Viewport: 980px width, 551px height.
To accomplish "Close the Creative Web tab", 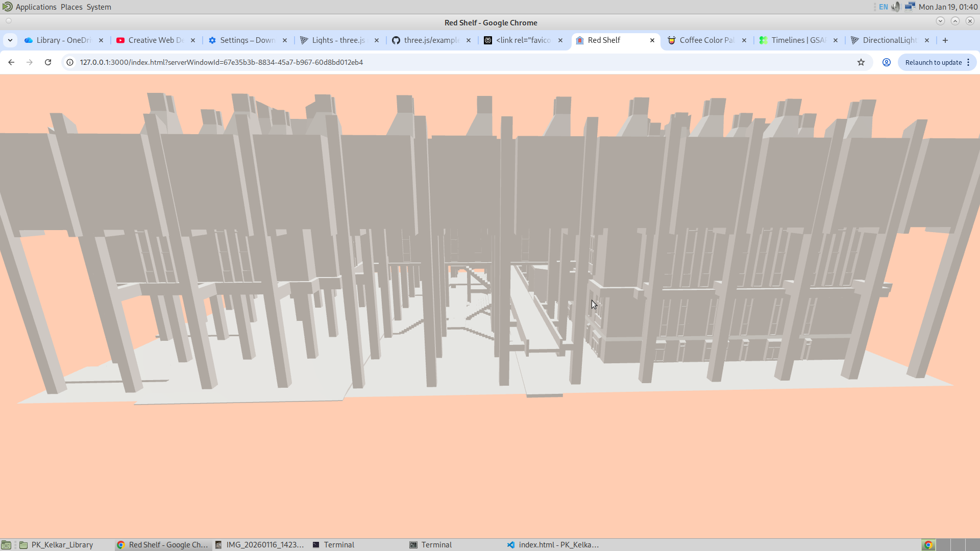I will point(193,40).
